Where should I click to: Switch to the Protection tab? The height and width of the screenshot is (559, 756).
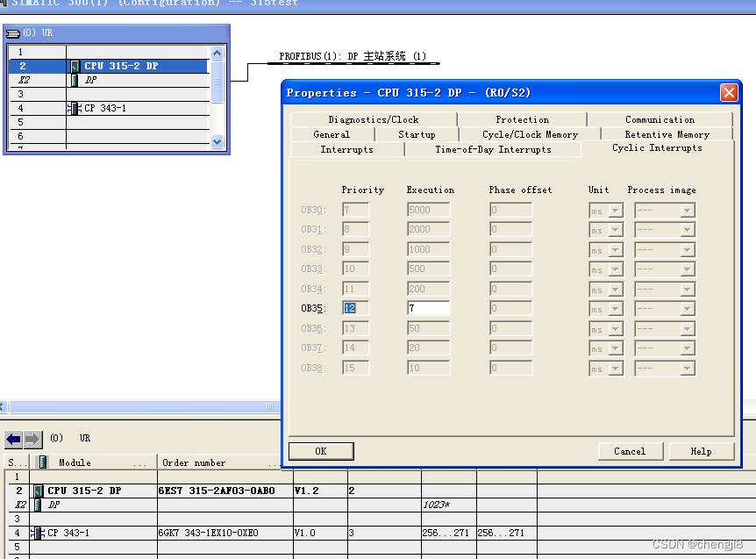point(523,119)
